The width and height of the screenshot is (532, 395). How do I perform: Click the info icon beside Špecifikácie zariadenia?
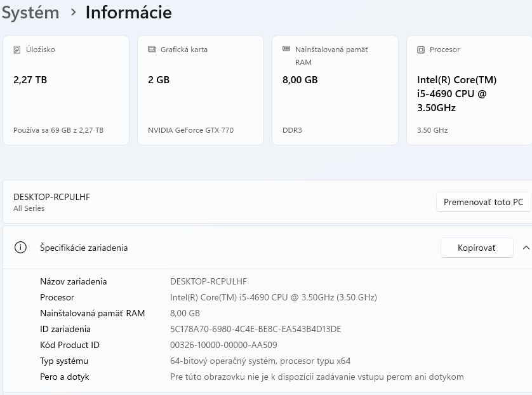[20, 248]
